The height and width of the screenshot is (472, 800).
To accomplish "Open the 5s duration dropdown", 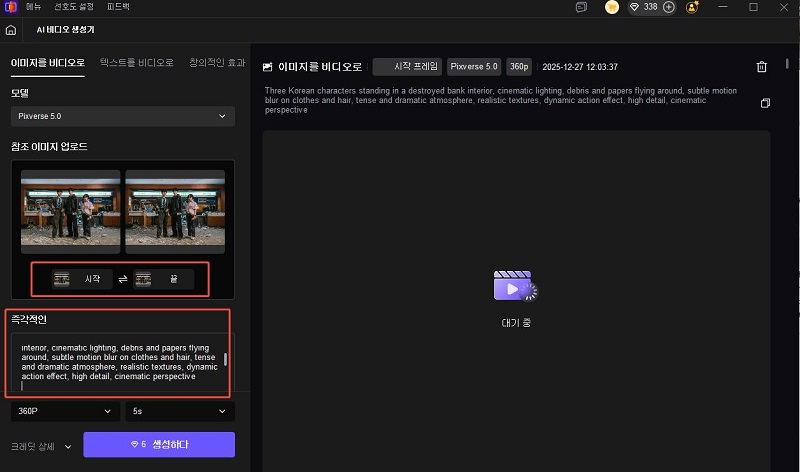I will click(x=180, y=411).
